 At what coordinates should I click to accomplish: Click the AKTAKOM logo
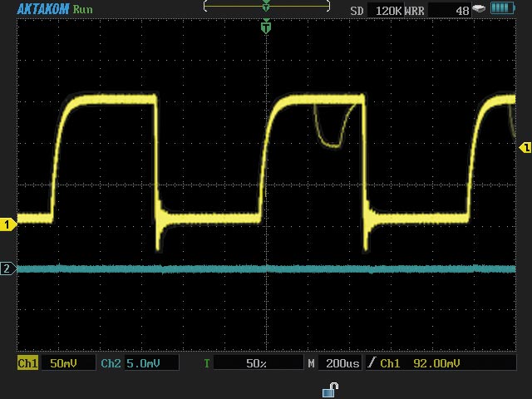coord(42,9)
